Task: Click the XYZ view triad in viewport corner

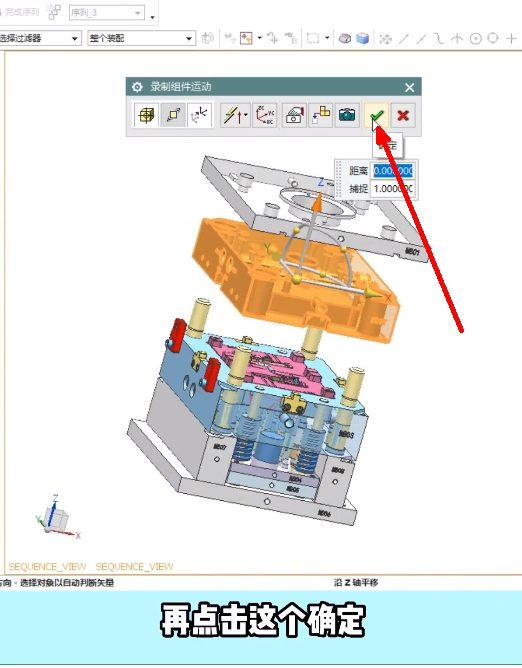Action: click(x=57, y=517)
